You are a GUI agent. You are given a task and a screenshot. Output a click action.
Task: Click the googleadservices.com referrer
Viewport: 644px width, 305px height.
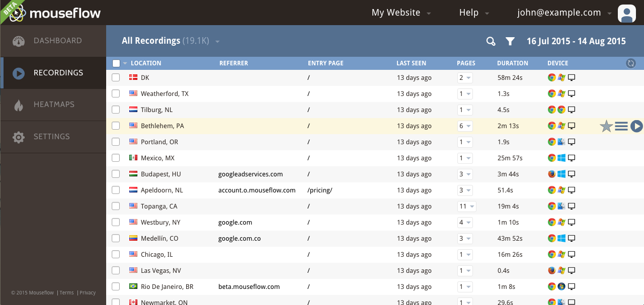tap(251, 174)
